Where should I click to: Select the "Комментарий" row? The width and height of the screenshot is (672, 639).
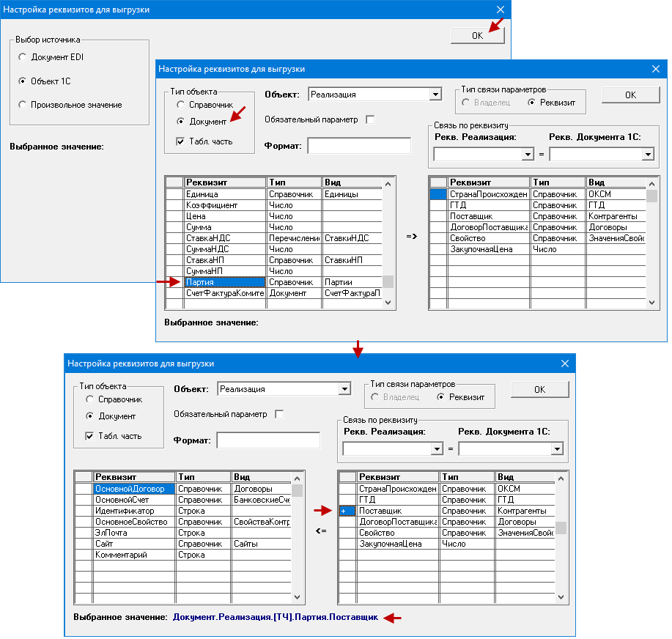(183, 555)
